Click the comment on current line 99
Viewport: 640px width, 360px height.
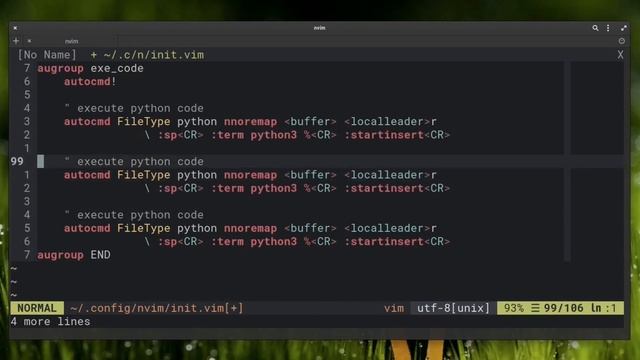pyautogui.click(x=134, y=161)
